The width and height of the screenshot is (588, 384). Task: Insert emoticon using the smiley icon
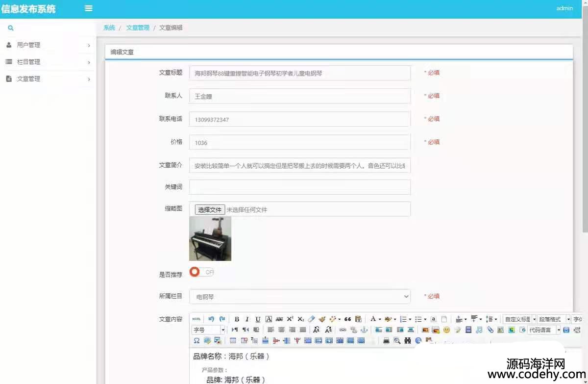pos(446,330)
